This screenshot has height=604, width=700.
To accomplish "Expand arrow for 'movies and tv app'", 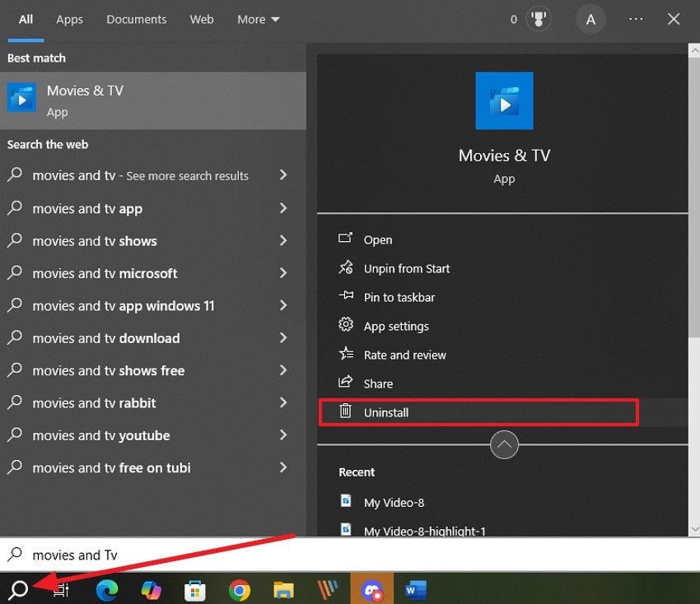I will (x=283, y=208).
